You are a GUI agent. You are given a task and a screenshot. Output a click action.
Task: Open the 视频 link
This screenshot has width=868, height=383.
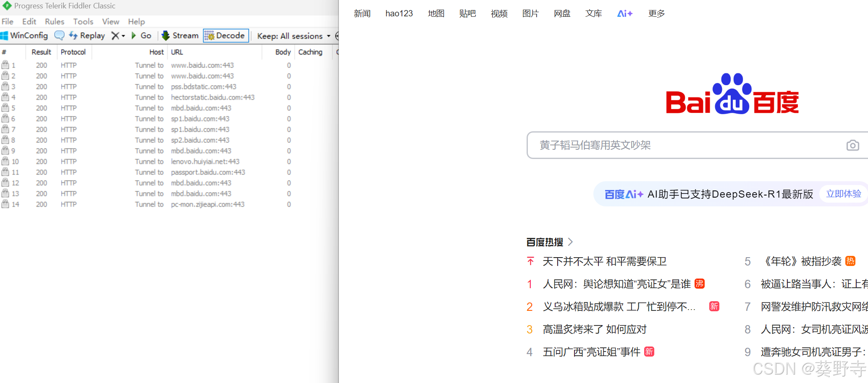[x=499, y=13]
